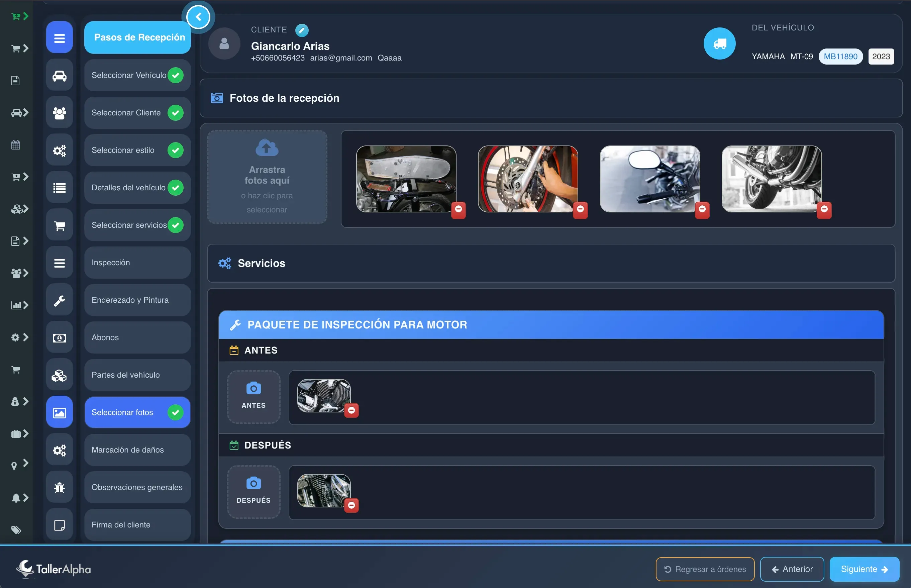Click the green check on Seleccionar servicios
The image size is (911, 588).
[175, 225]
